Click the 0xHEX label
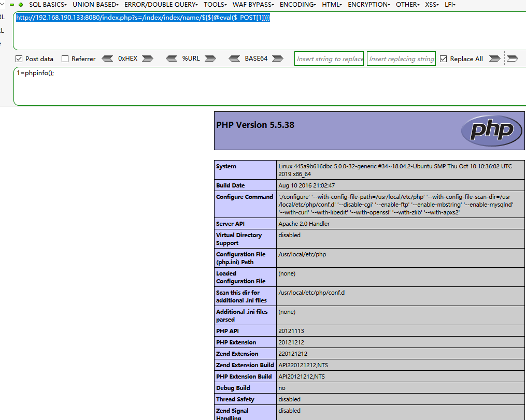Screen dimensions: 526x420 (x=127, y=59)
